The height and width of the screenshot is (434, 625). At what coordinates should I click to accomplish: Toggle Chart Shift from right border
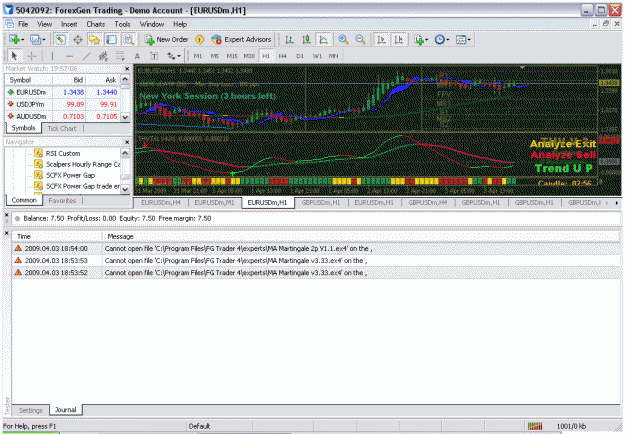tap(399, 39)
